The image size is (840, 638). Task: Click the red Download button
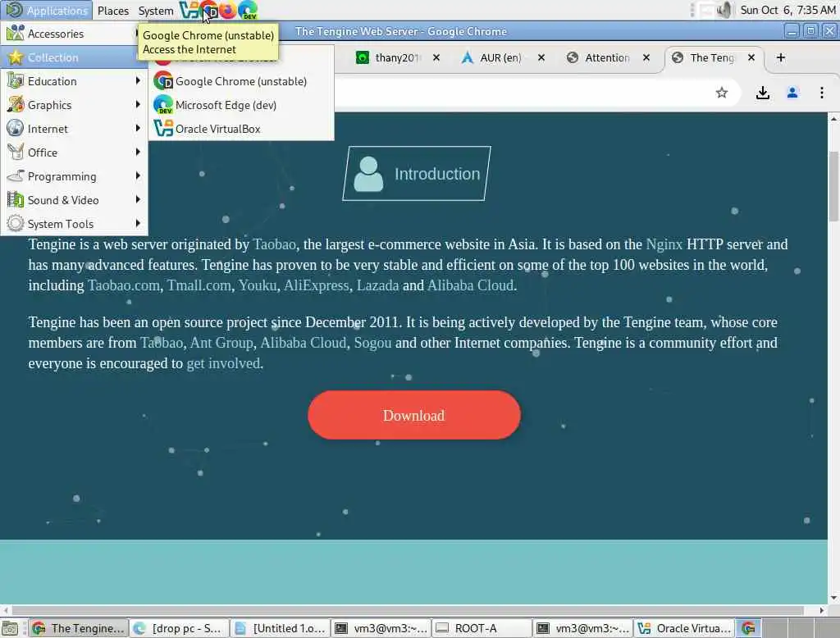414,415
